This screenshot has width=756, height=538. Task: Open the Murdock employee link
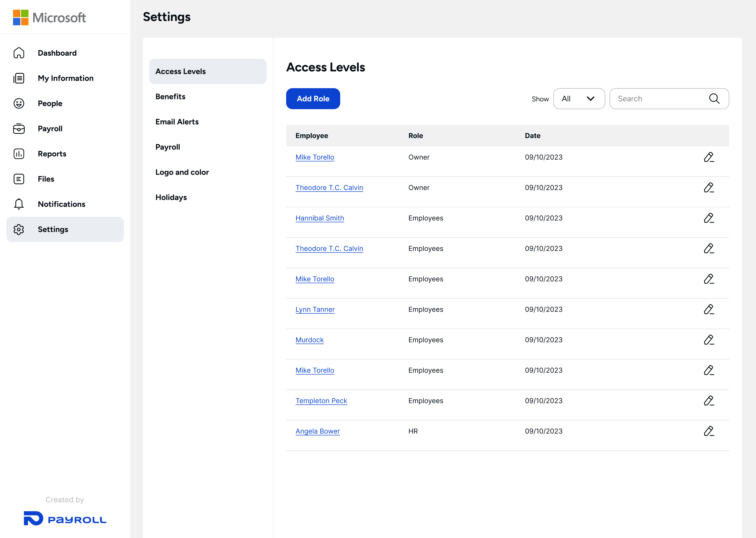coord(309,340)
